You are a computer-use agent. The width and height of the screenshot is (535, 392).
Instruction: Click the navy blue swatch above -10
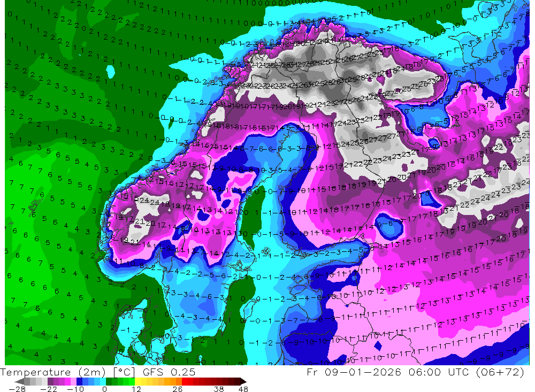point(79,381)
